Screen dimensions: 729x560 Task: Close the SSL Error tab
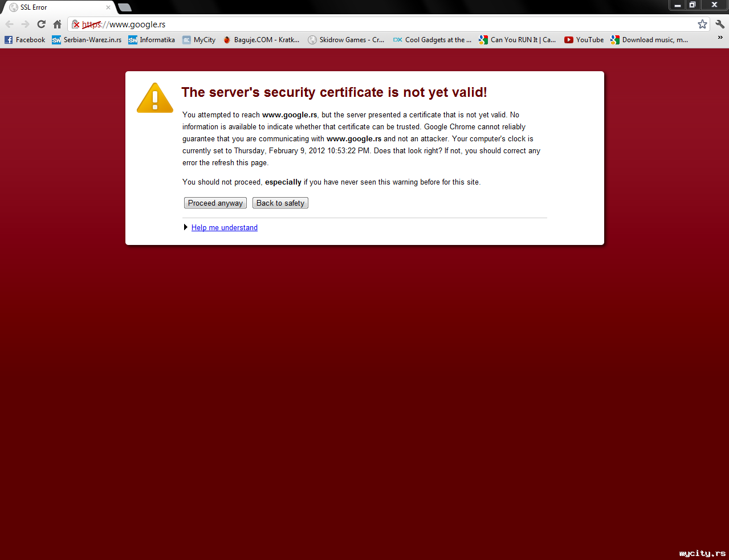click(108, 7)
